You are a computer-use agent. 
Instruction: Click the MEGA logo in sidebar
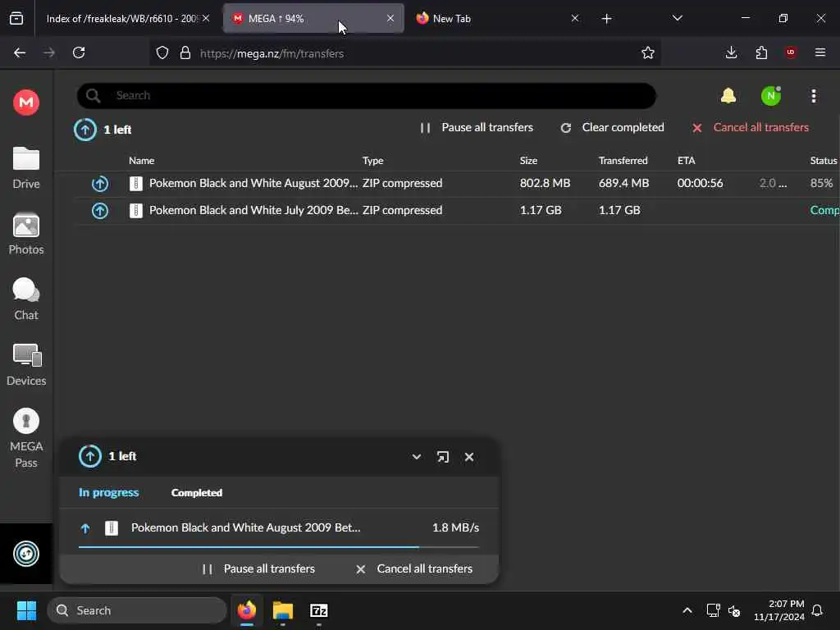pos(25,103)
